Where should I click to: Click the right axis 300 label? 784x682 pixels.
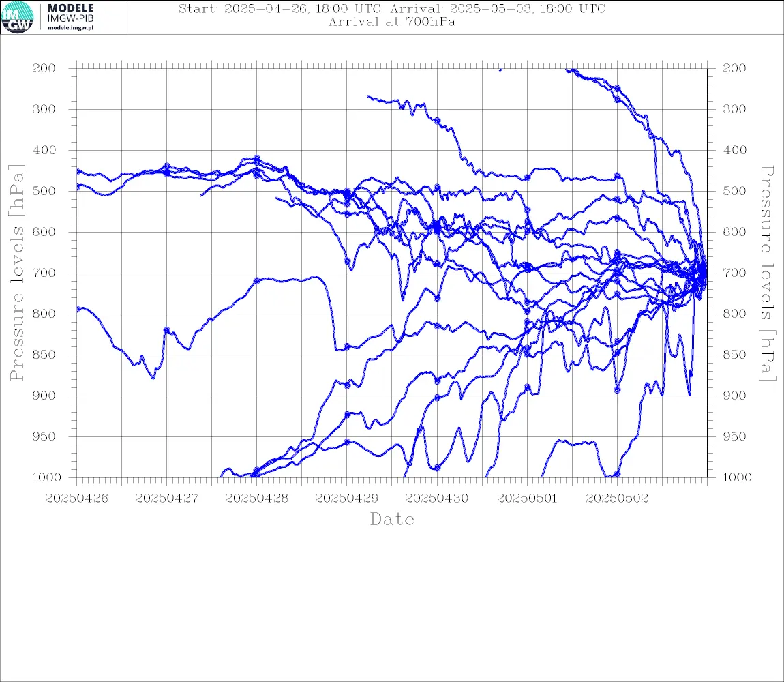coord(734,109)
